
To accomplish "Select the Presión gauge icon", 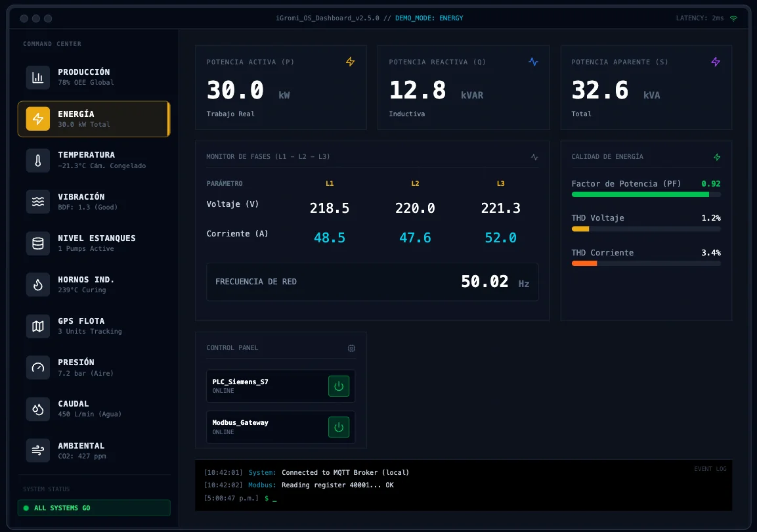I will tap(37, 367).
